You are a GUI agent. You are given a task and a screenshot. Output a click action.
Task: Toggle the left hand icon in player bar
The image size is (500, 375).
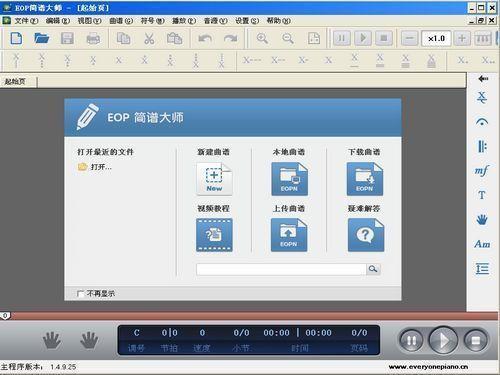pos(52,340)
